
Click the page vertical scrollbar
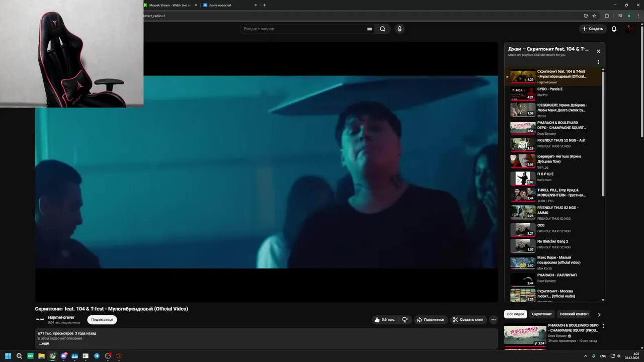(x=642, y=80)
